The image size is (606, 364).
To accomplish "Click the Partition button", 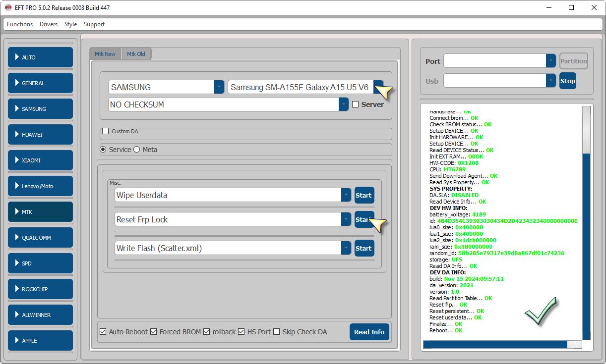I will point(574,61).
